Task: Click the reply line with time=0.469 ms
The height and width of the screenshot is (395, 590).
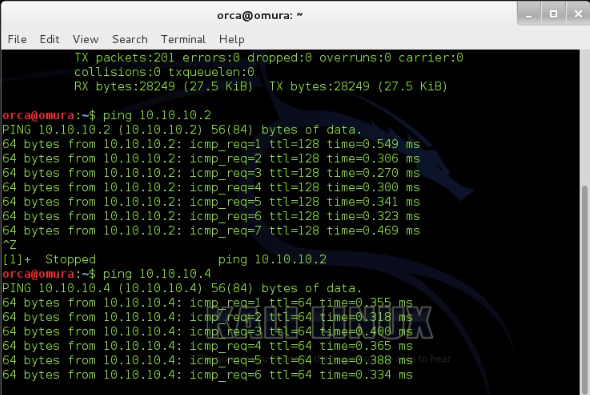Action: pos(211,231)
